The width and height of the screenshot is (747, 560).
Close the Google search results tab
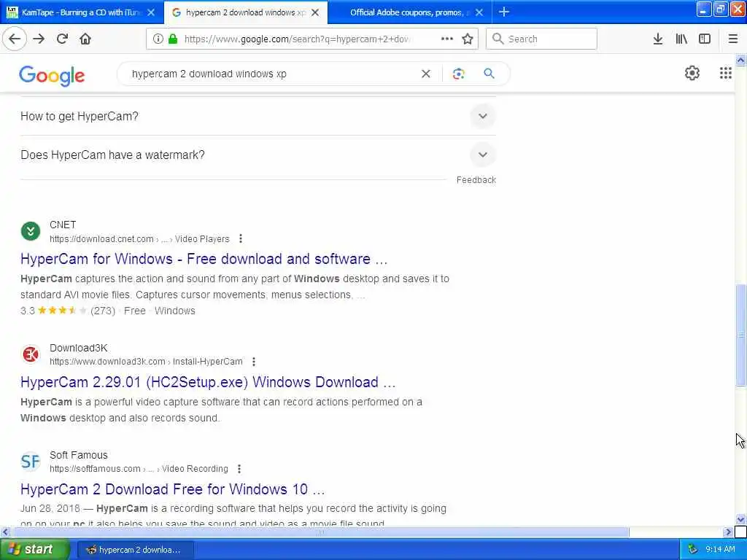tap(315, 12)
